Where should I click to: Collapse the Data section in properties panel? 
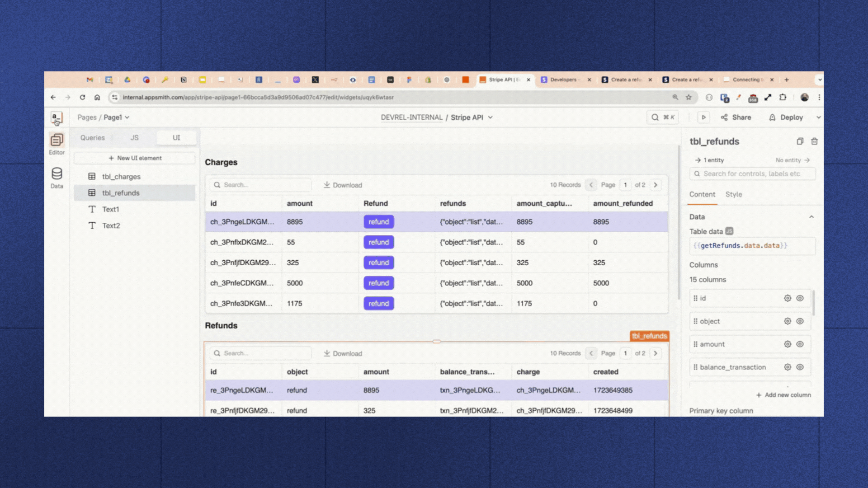(x=812, y=217)
